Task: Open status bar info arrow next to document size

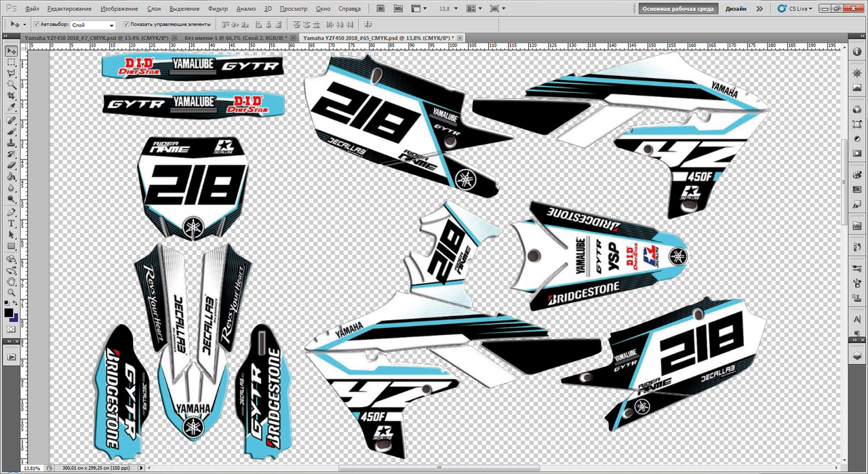Action: [x=141, y=468]
